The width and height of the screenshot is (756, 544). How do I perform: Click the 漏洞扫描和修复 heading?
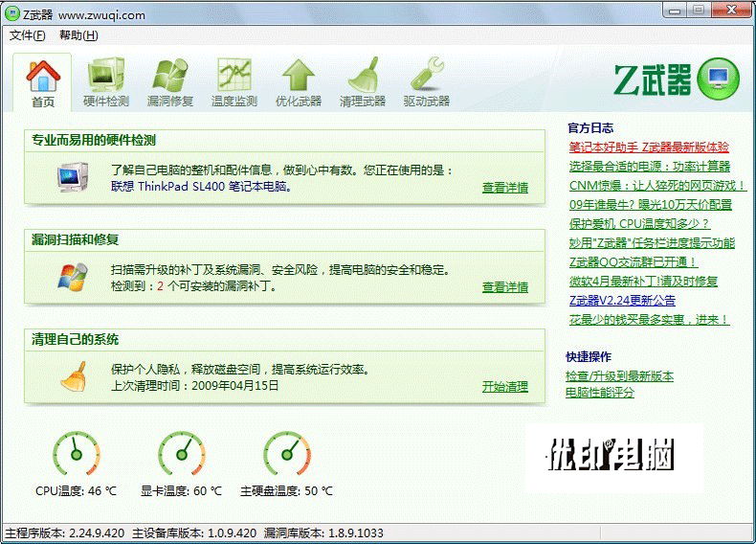coord(76,239)
